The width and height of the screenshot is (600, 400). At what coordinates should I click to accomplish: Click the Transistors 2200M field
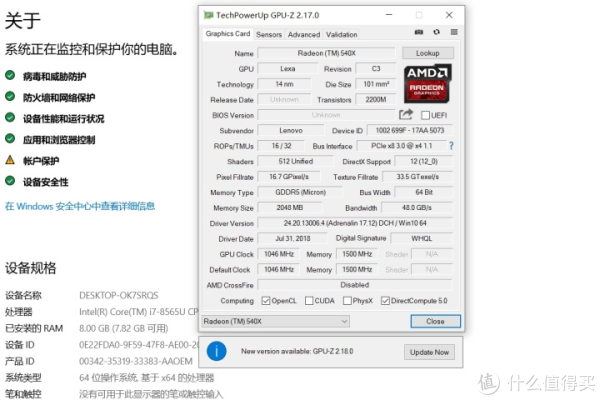point(376,100)
